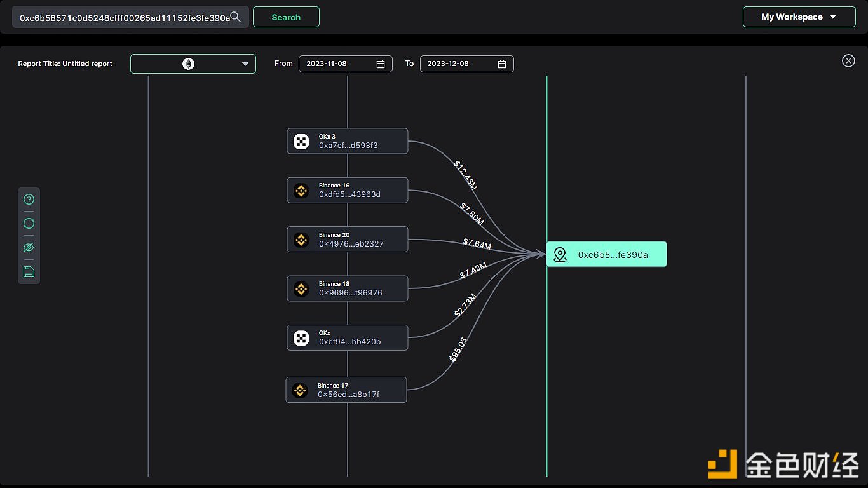Click the $95.05 transfer label
The height and width of the screenshot is (488, 868).
458,349
